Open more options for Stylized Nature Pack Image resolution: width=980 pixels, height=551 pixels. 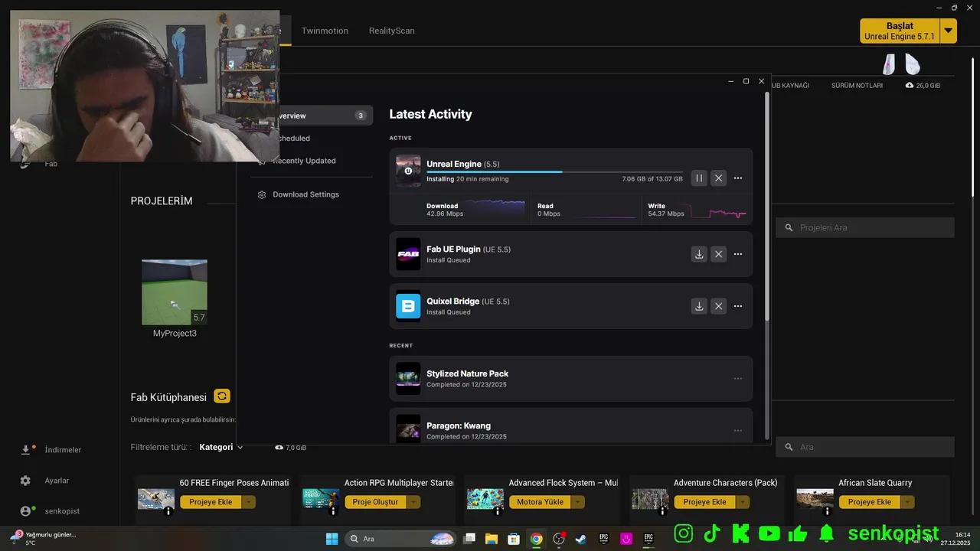point(738,379)
